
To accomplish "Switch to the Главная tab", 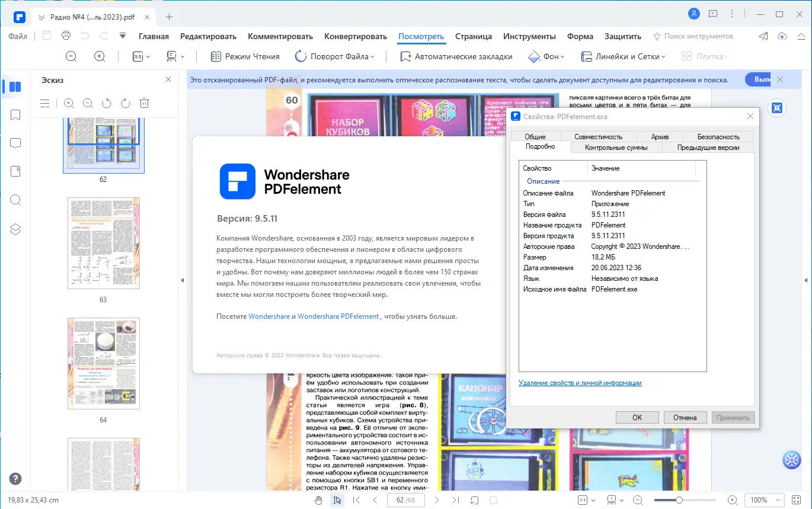I will tap(154, 36).
